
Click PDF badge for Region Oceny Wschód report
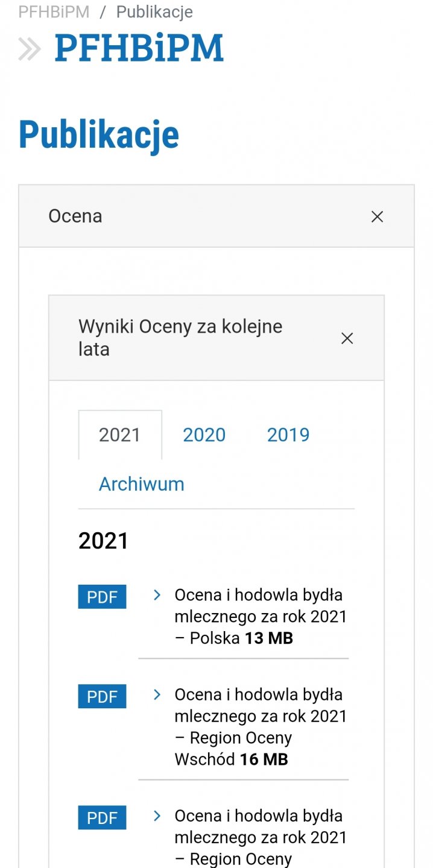[x=102, y=696]
